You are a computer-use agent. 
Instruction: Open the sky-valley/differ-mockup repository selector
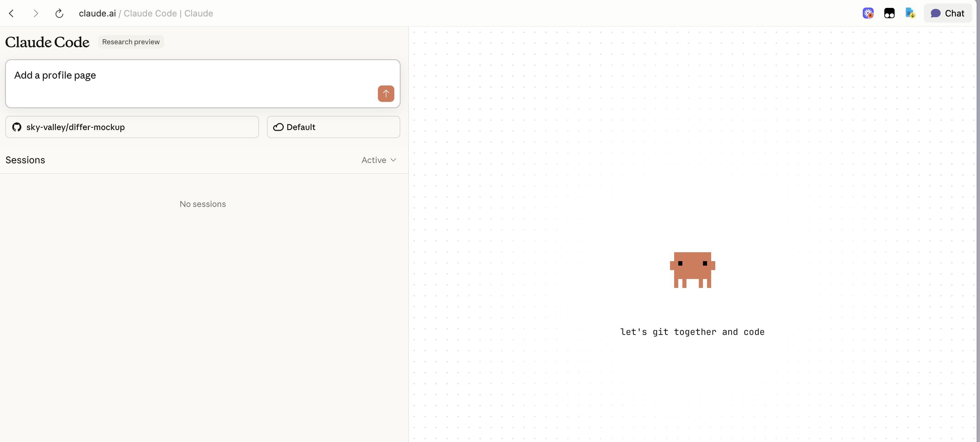click(x=132, y=127)
